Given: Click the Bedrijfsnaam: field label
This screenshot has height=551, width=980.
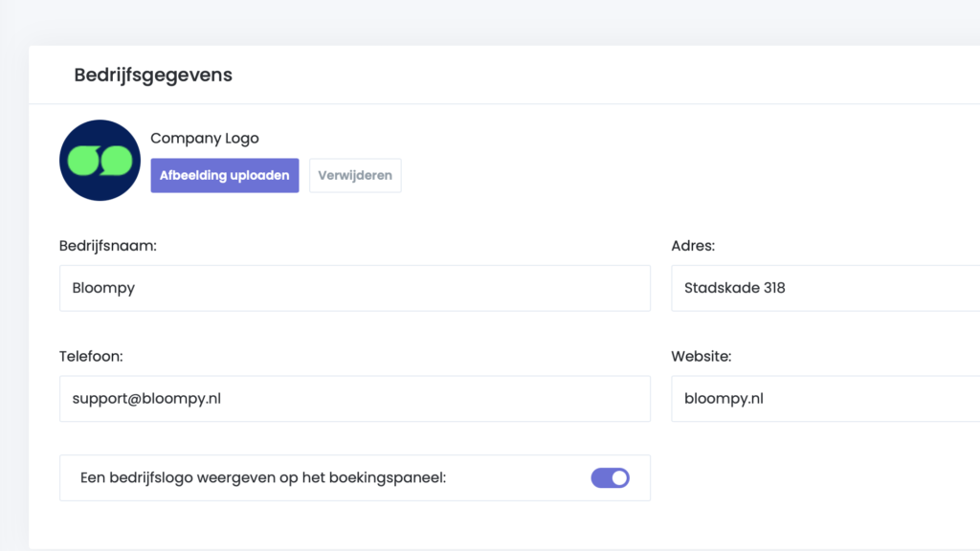Looking at the screenshot, I should tap(107, 246).
